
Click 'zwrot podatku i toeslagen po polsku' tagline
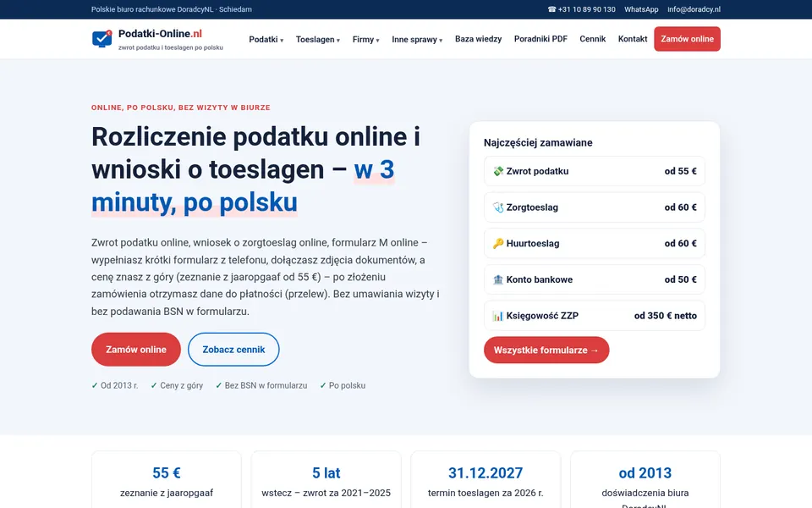[170, 47]
